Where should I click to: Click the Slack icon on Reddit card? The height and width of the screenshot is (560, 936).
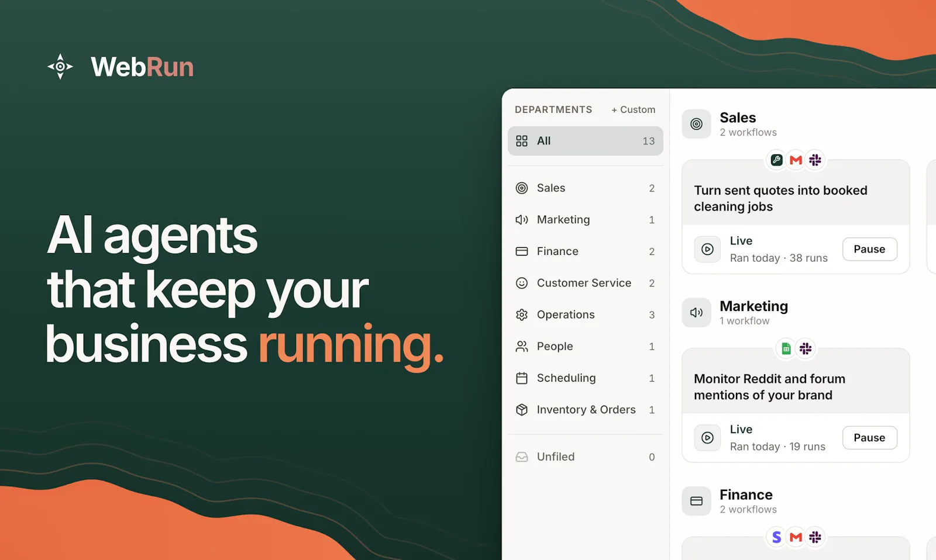[806, 348]
